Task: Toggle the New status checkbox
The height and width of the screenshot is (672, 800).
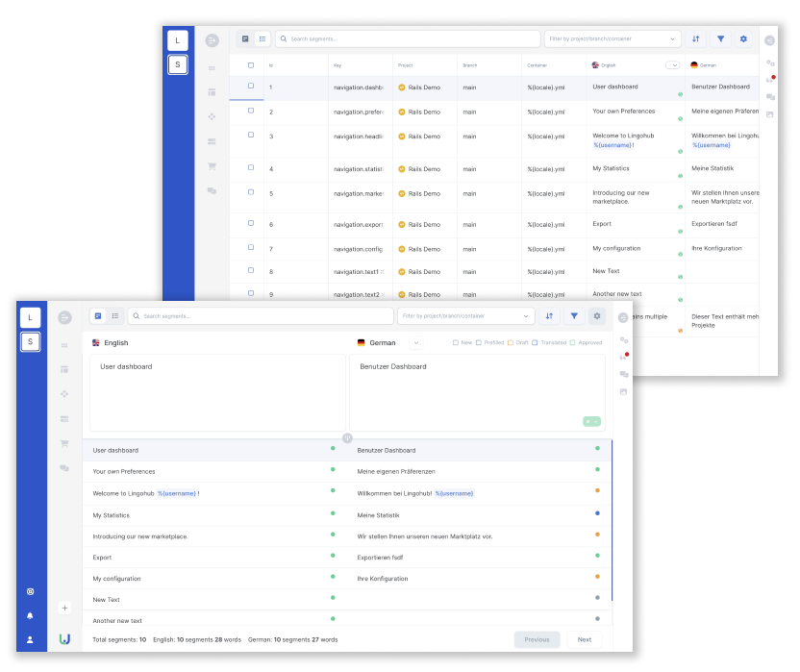Action: 456,343
